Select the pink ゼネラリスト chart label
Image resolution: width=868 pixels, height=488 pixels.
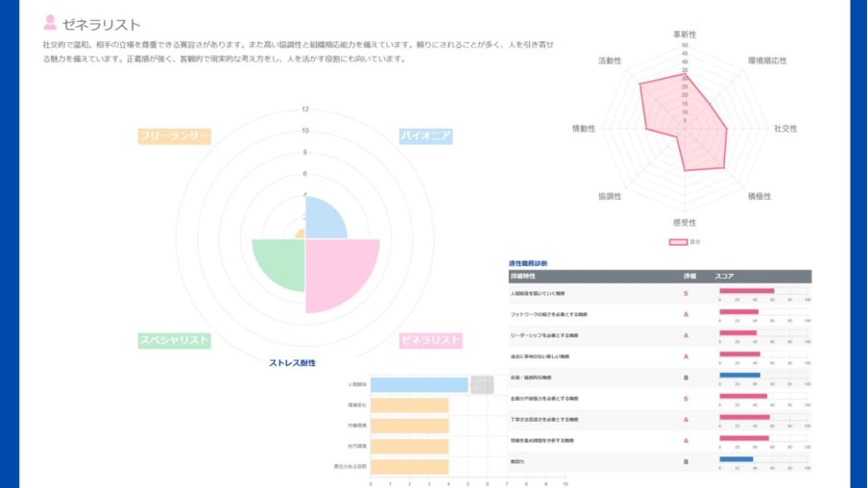click(x=431, y=340)
